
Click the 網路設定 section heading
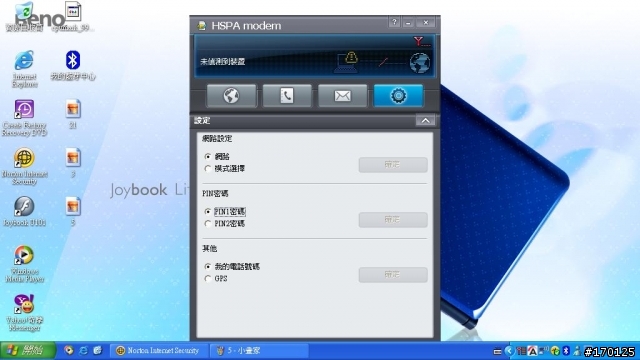point(217,139)
